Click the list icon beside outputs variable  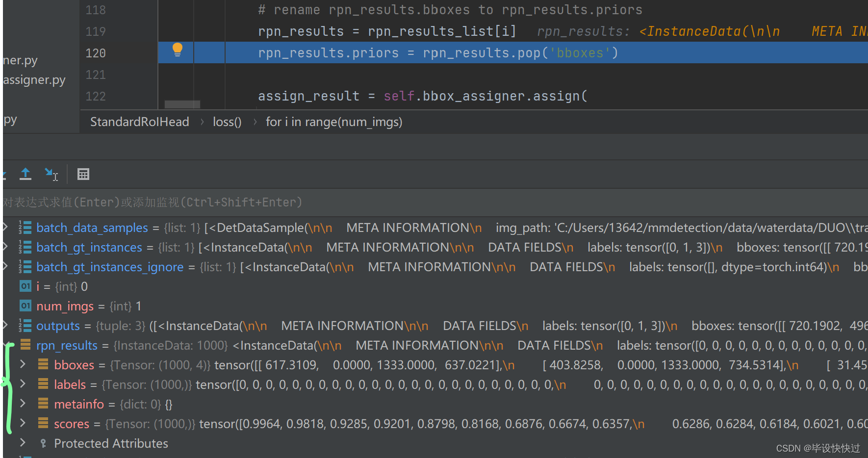[25, 325]
